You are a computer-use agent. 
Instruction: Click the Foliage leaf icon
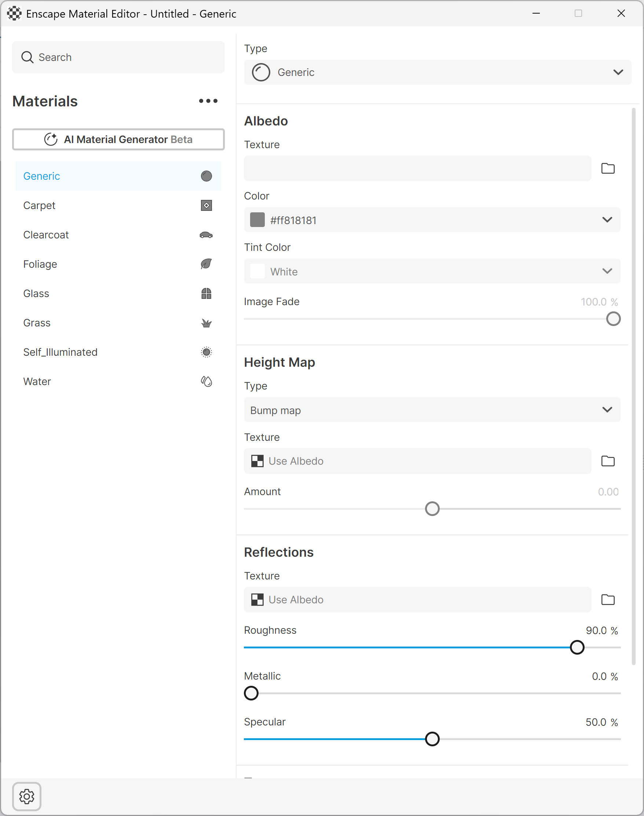(x=206, y=264)
